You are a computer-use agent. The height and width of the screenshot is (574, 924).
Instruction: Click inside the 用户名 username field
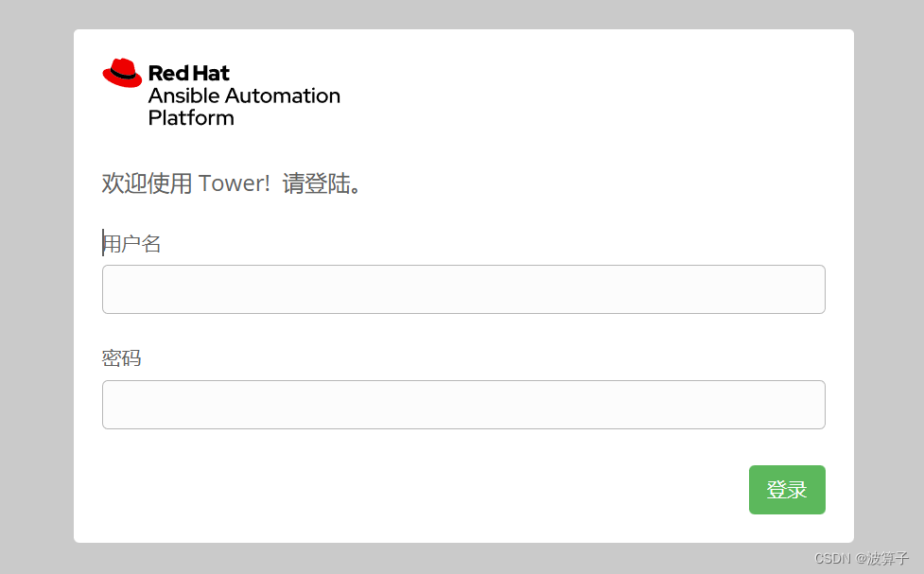tap(463, 289)
